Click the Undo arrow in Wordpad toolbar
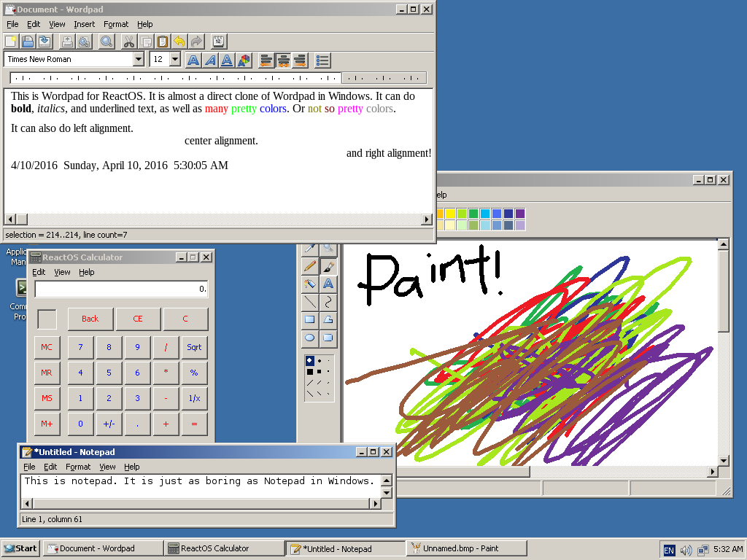 tap(179, 42)
